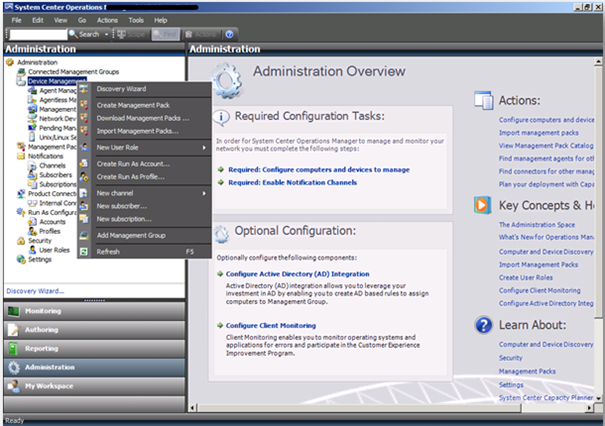
Task: Click the Download Management Packs menu icon
Action: (84, 118)
